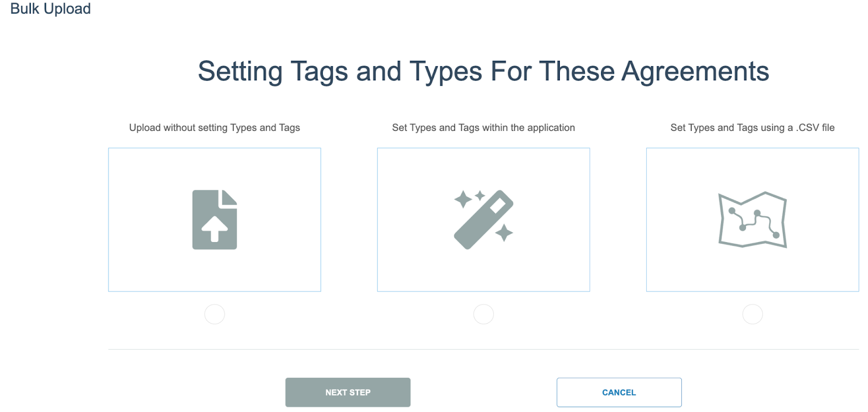Screen dimensions: 868x412
Task: Click the NEXT STEP button
Action: coord(348,392)
